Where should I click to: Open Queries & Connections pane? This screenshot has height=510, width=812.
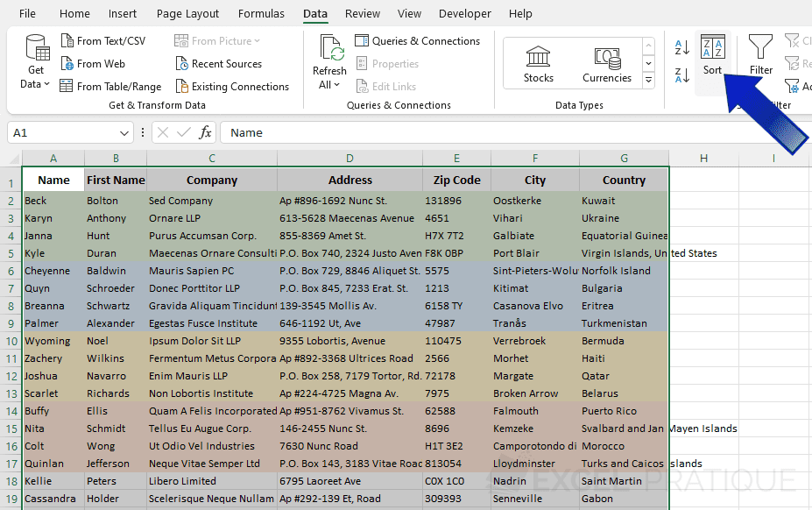418,40
